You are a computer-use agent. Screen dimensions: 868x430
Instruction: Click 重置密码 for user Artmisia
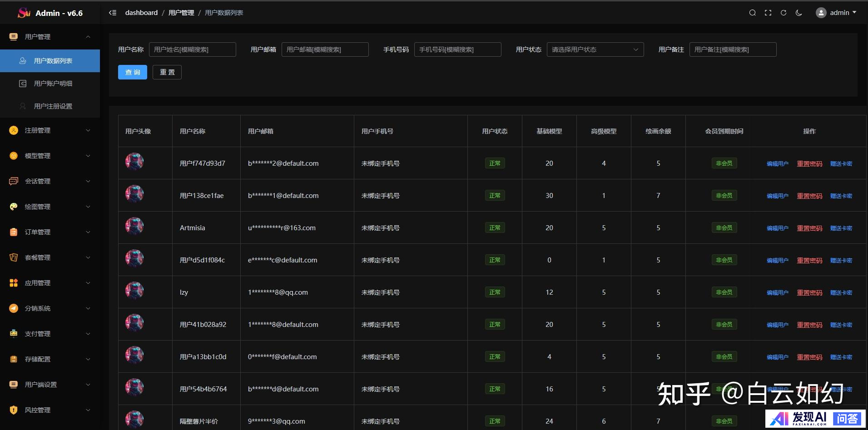(809, 228)
